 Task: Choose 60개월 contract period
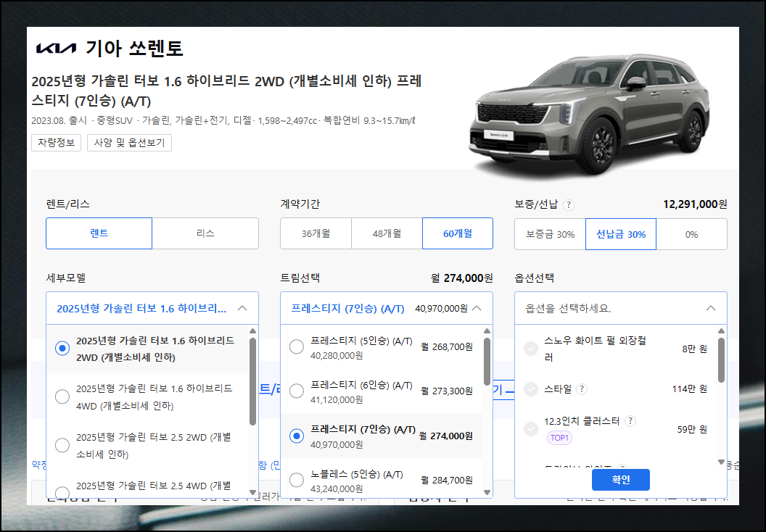[x=458, y=233]
